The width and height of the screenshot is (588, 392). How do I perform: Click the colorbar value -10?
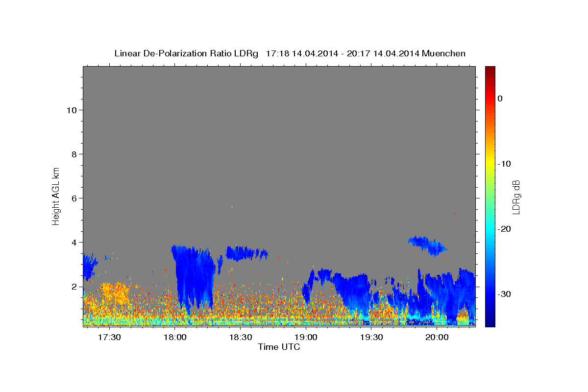click(505, 164)
